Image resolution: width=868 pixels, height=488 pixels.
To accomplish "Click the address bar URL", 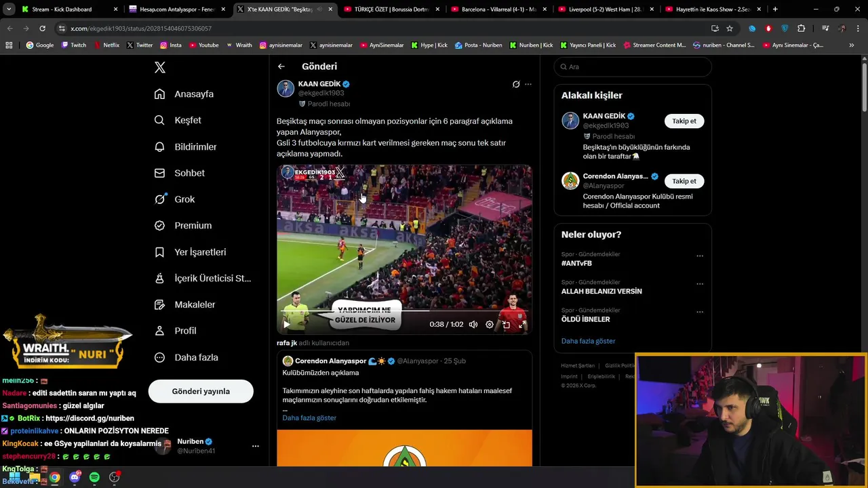I will (x=141, y=28).
